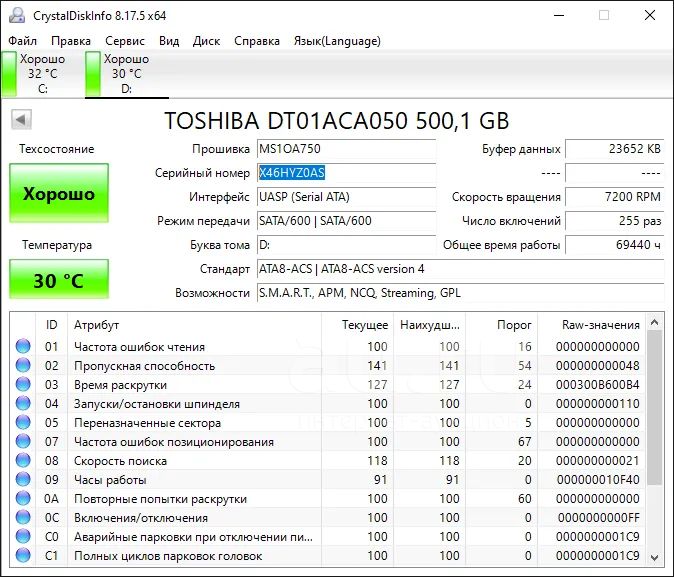The image size is (674, 577).
Task: Click the Атрибут column header
Action: (x=194, y=325)
